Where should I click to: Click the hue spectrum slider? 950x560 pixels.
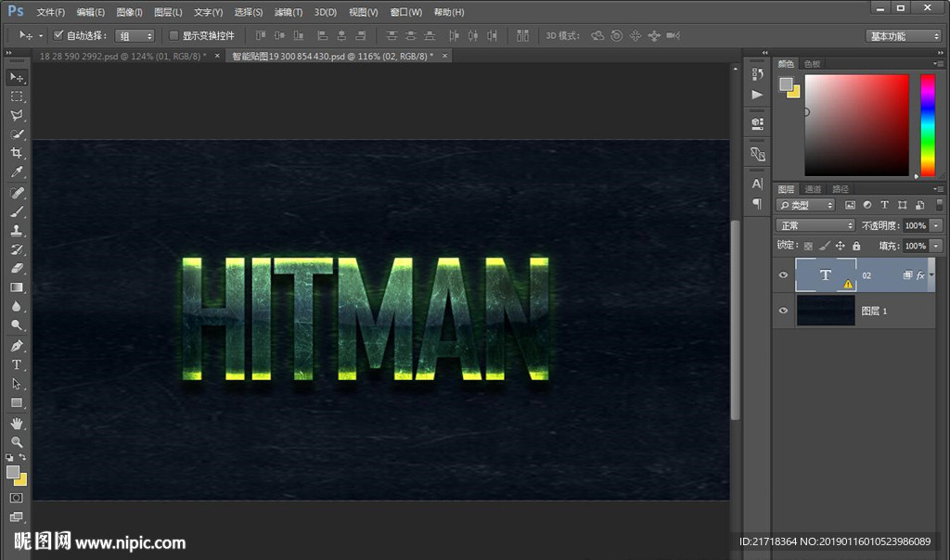(928, 125)
